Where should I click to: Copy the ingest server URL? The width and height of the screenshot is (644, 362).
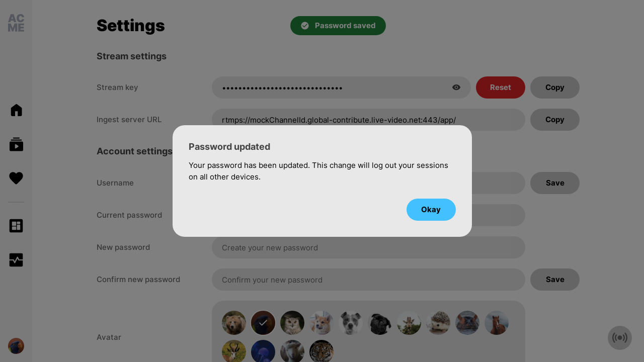pyautogui.click(x=555, y=120)
